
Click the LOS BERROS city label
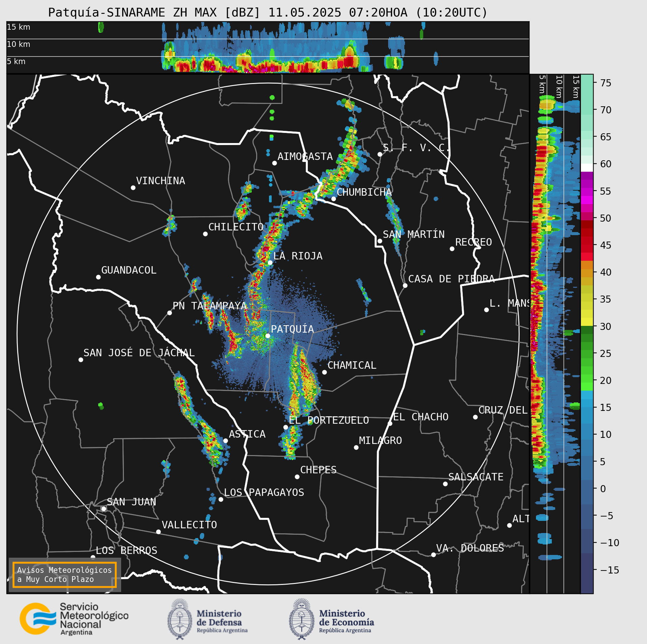click(127, 551)
